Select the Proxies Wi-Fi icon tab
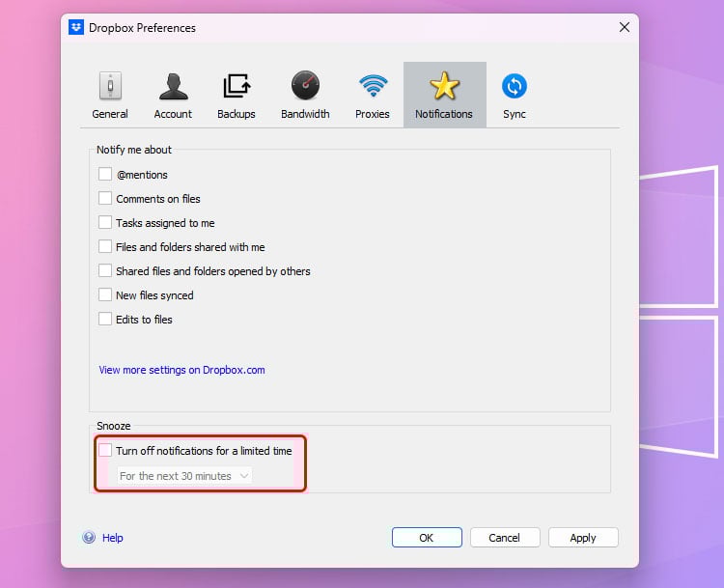Screen dimensions: 724x588 (373, 86)
